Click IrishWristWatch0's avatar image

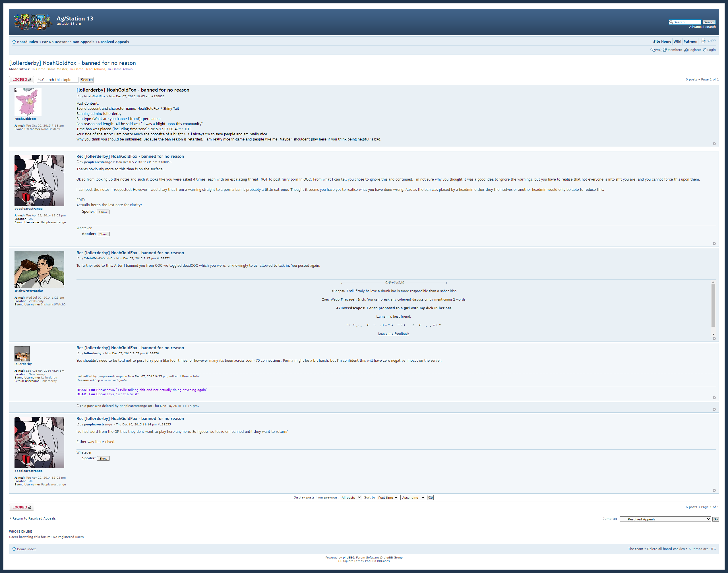coord(39,270)
